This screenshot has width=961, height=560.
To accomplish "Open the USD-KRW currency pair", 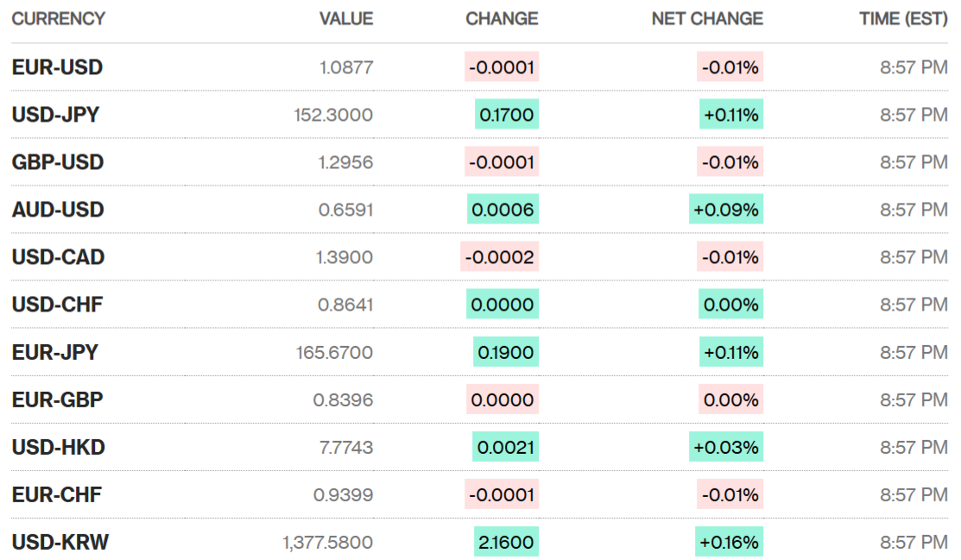I will coord(60,542).
